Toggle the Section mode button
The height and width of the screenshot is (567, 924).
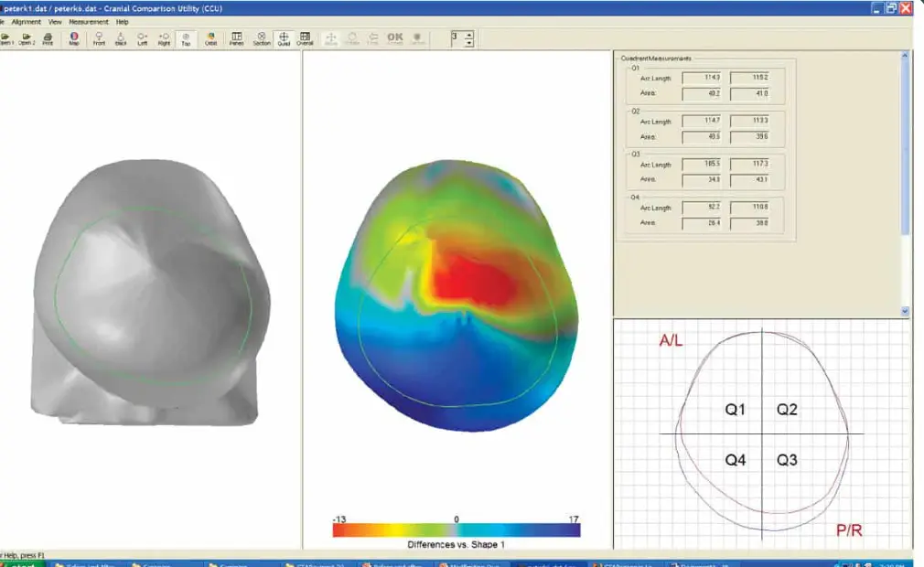tap(262, 38)
